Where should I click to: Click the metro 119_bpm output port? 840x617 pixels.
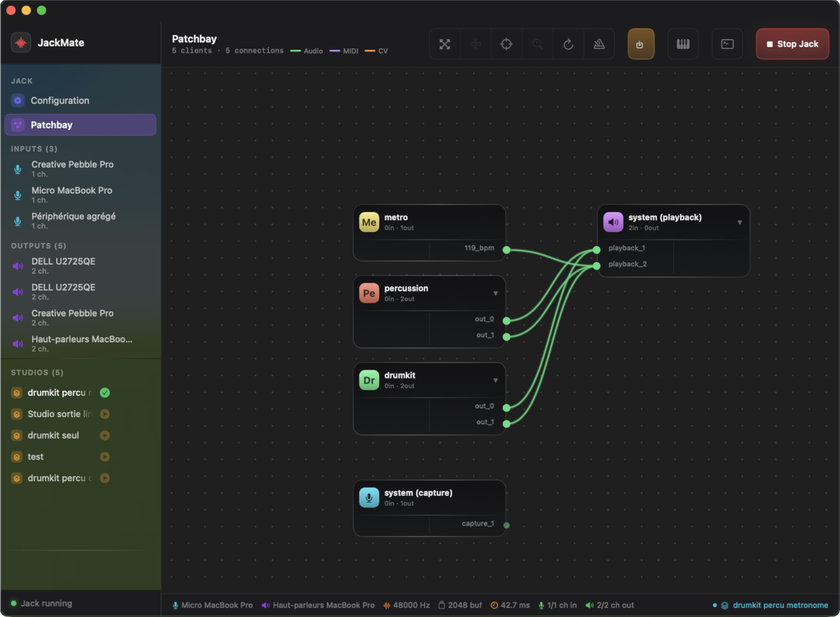coord(506,250)
